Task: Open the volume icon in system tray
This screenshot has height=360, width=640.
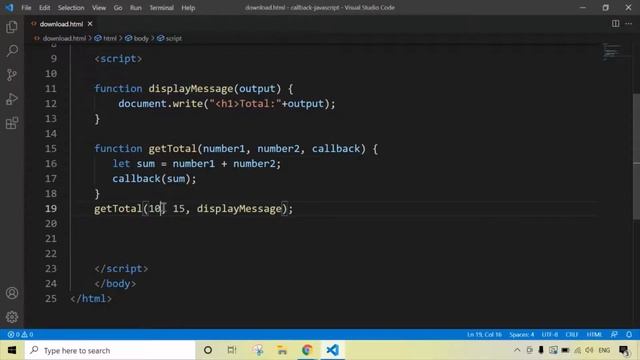Action: [589, 350]
